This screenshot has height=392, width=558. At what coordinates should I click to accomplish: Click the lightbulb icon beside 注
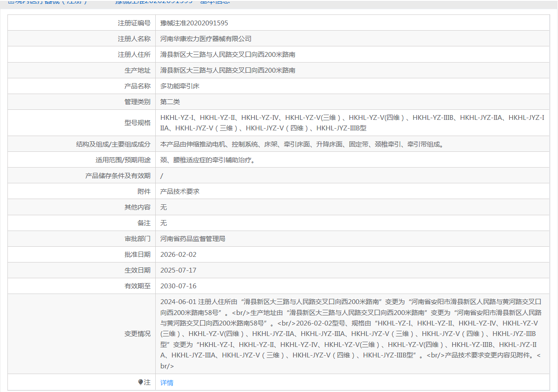140,382
